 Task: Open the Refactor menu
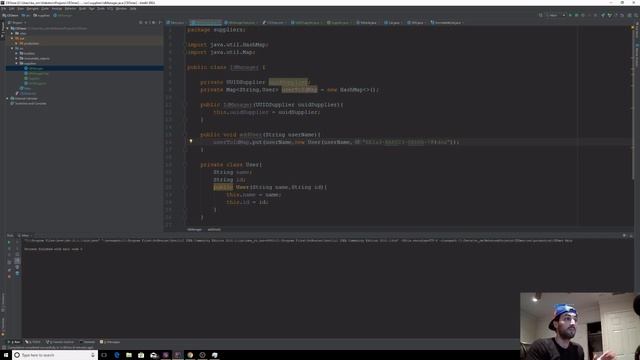click(70, 9)
